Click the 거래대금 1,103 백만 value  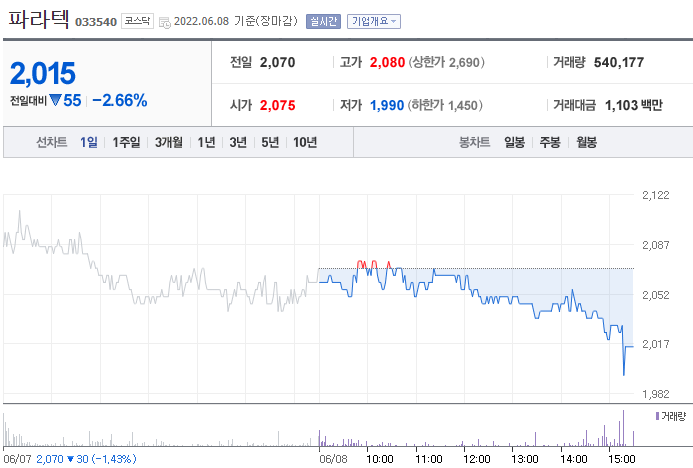coord(633,105)
